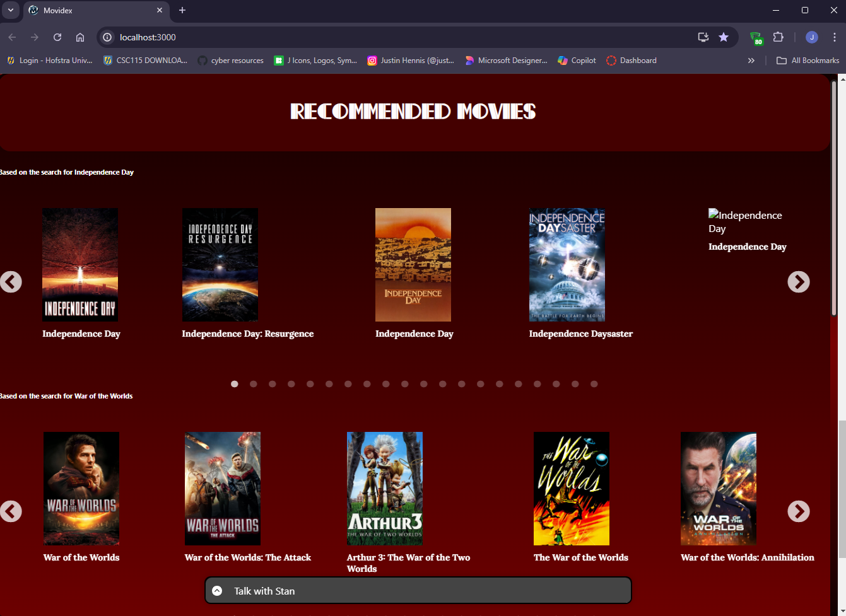846x616 pixels.
Task: Open the browser home page icon
Action: click(80, 37)
